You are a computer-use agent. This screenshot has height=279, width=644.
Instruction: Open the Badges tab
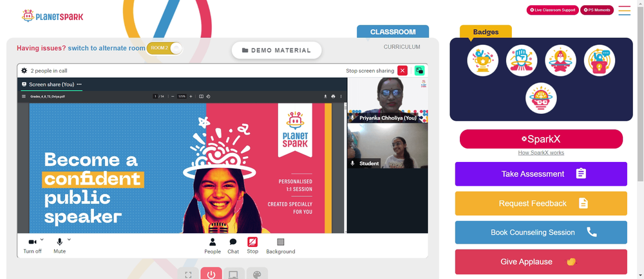click(486, 32)
